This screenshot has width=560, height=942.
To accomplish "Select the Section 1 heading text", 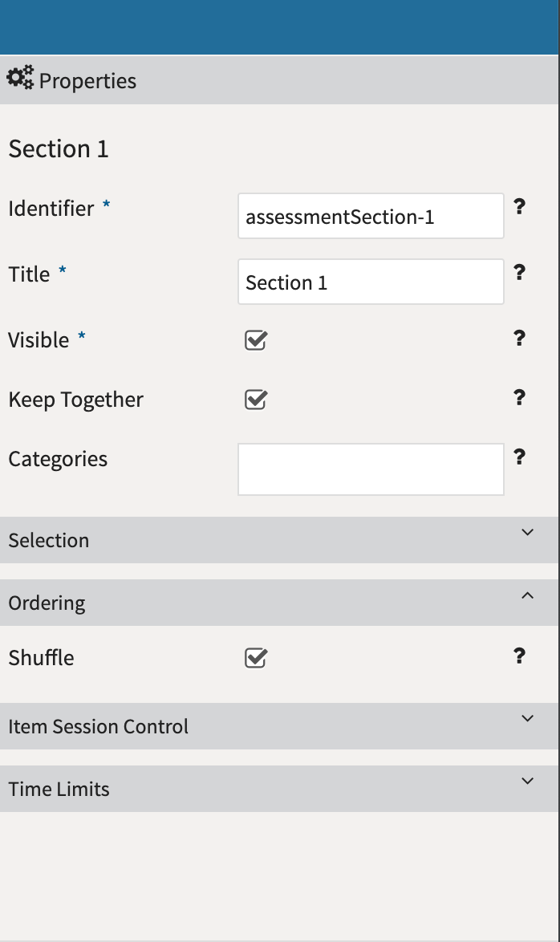I will pos(59,148).
